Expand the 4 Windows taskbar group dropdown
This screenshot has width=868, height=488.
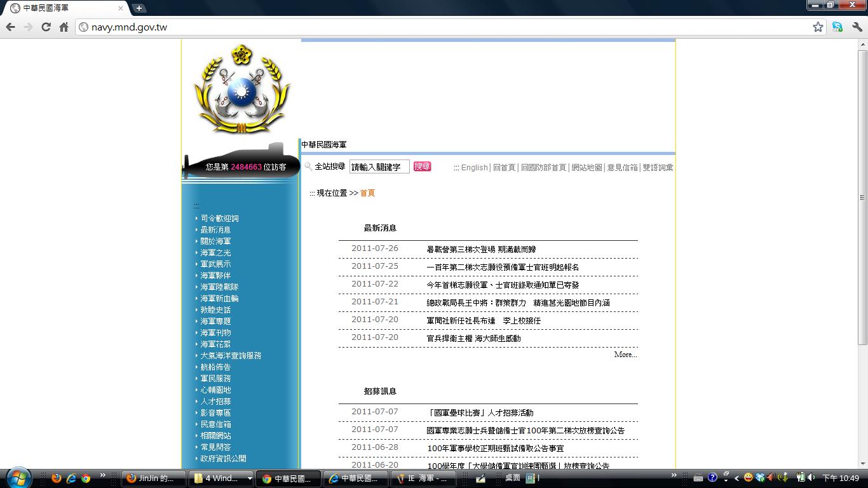(x=250, y=478)
